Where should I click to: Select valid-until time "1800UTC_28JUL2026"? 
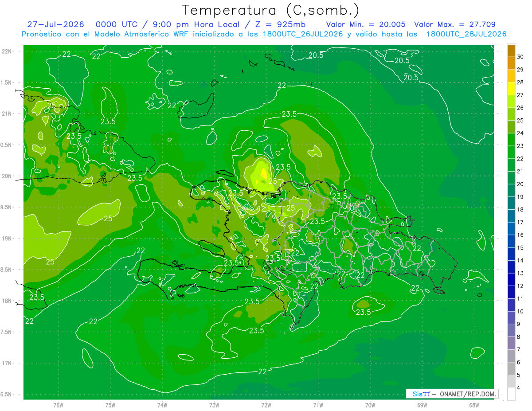[466, 34]
